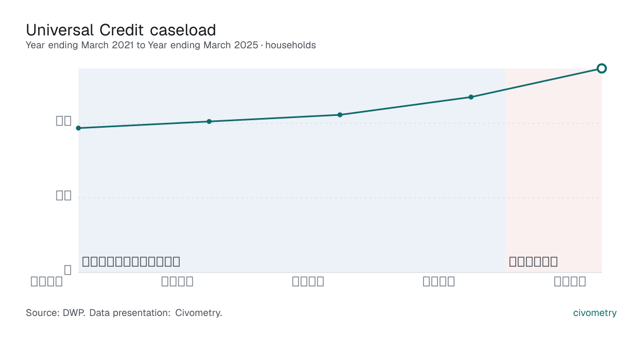Click the annotation label inside the pink region
Image resolution: width=644 pixels, height=338 pixels.
(533, 262)
